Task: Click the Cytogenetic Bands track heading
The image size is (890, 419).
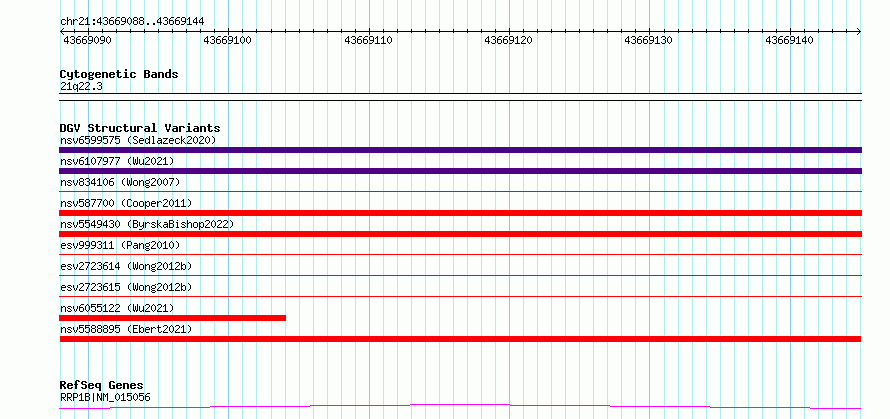Action: 119,74
